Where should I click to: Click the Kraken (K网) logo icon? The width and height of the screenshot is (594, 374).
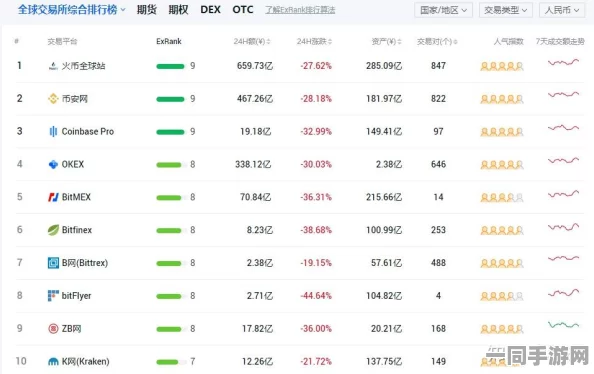click(53, 362)
